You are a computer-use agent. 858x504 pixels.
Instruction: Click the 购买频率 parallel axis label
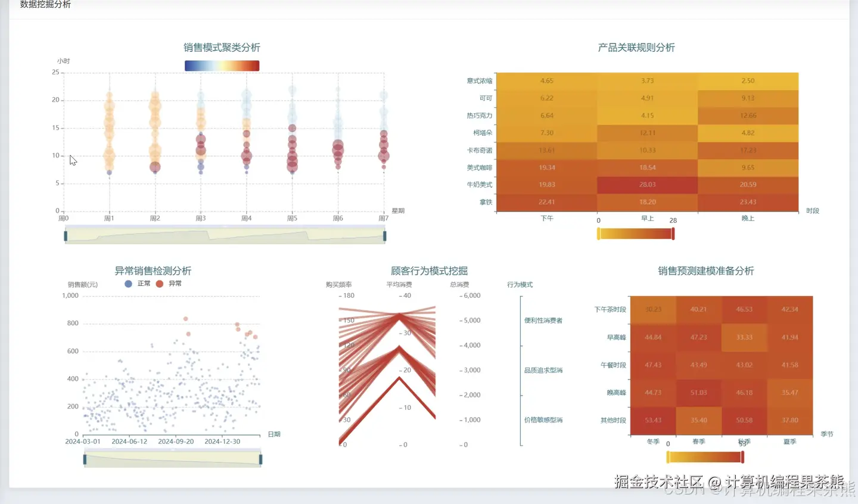point(339,285)
